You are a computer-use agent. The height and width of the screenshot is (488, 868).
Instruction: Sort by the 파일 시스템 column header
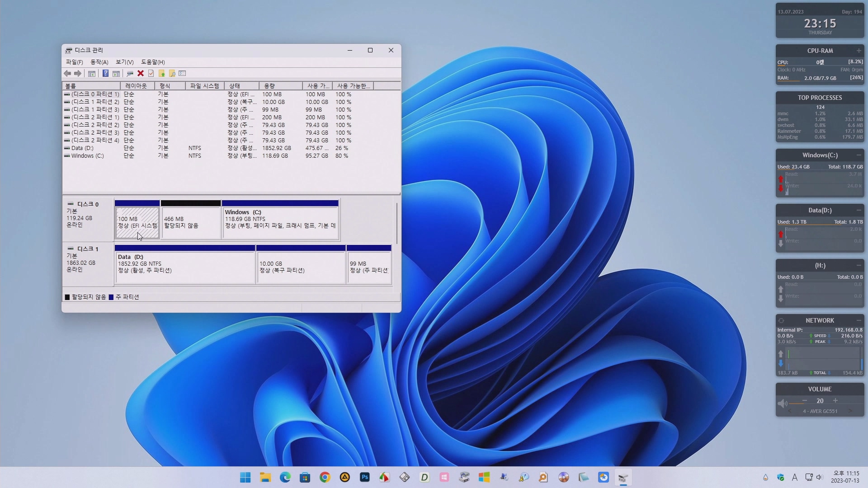(x=205, y=86)
